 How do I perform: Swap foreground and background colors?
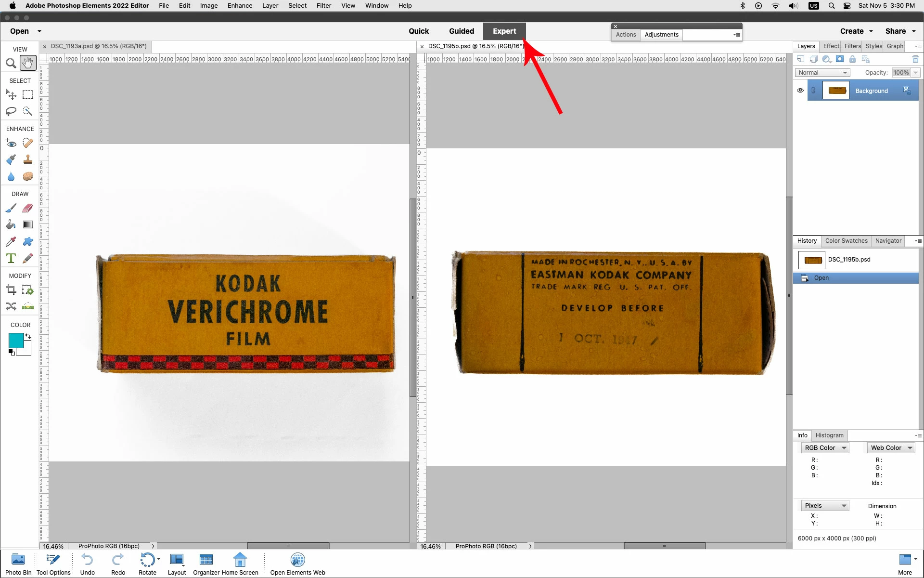coord(28,336)
